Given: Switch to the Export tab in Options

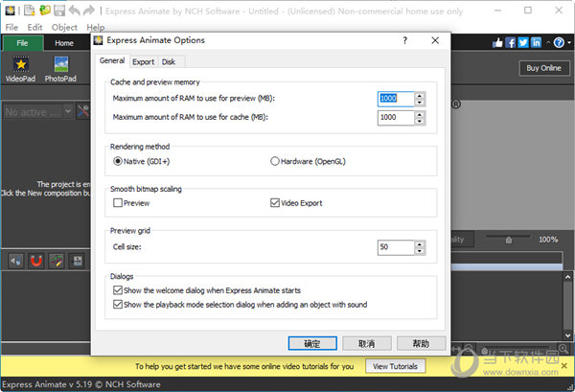Looking at the screenshot, I should 144,61.
